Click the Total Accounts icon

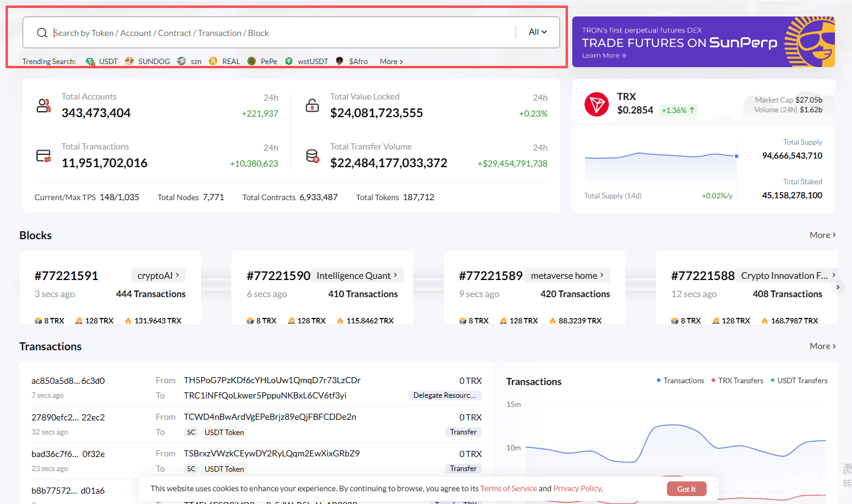coord(43,106)
